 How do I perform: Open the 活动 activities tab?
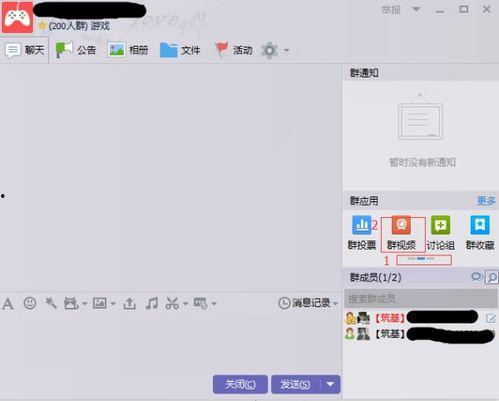coord(234,50)
